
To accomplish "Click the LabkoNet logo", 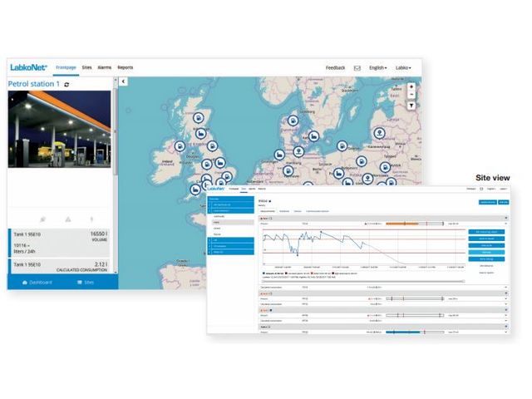I will pos(29,66).
